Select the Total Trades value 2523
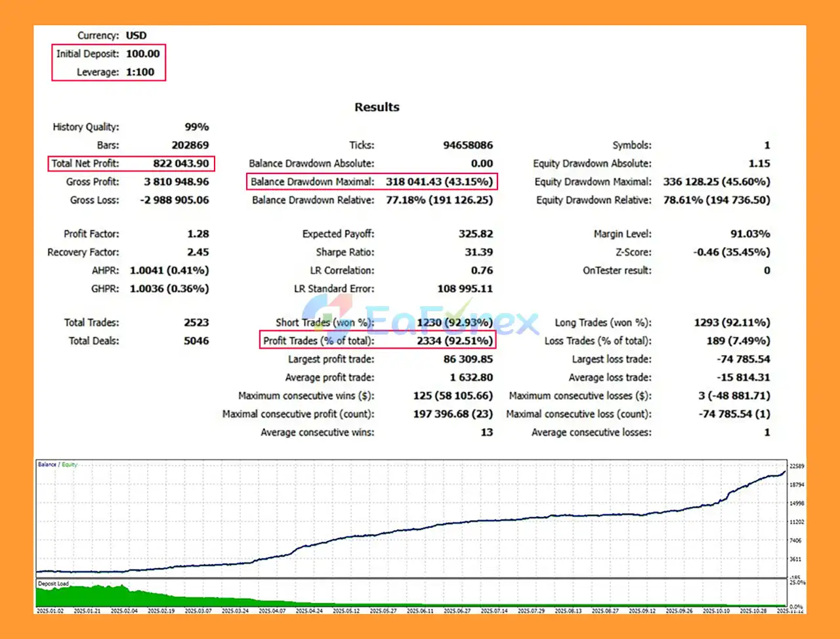Viewport: 840px width, 639px height. coord(196,322)
